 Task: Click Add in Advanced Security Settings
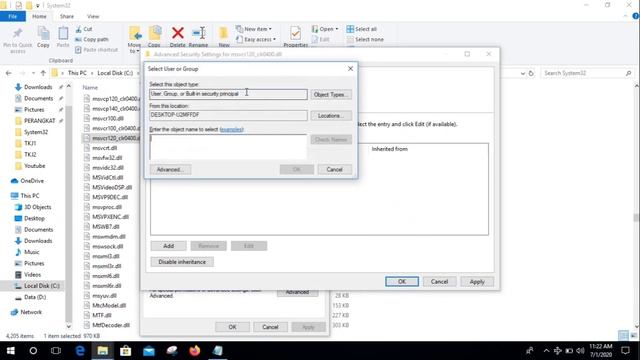(x=169, y=246)
